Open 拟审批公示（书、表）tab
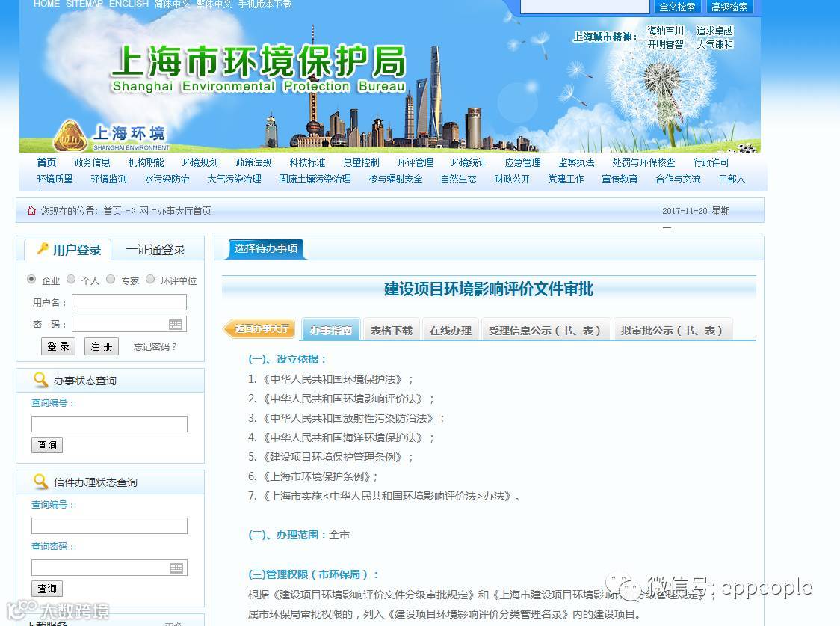Viewport: 840px width, 626px height. click(673, 330)
